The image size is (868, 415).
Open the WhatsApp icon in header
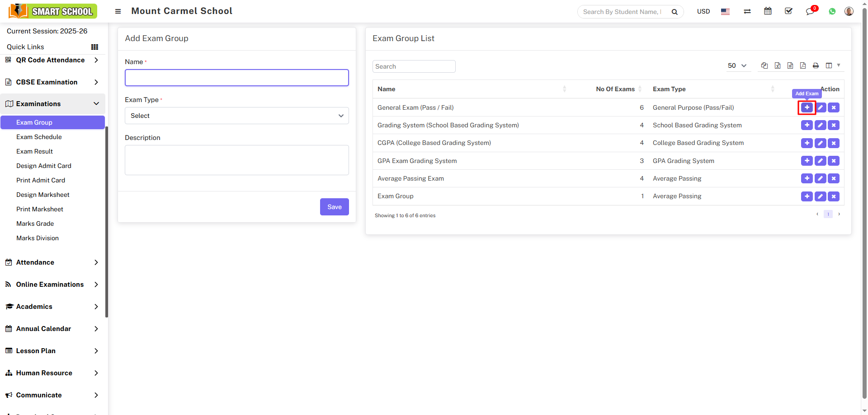click(832, 11)
